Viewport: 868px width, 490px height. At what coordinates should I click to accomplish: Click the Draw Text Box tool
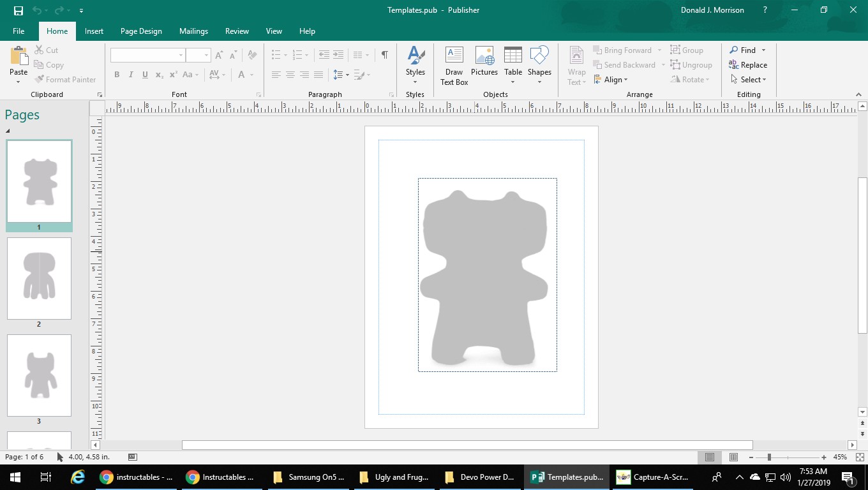454,66
